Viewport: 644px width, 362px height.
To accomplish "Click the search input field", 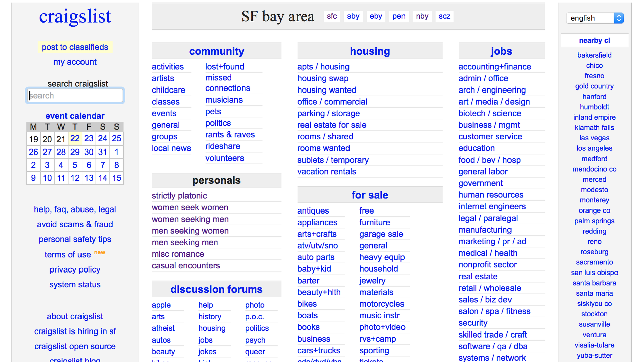I will tap(74, 95).
